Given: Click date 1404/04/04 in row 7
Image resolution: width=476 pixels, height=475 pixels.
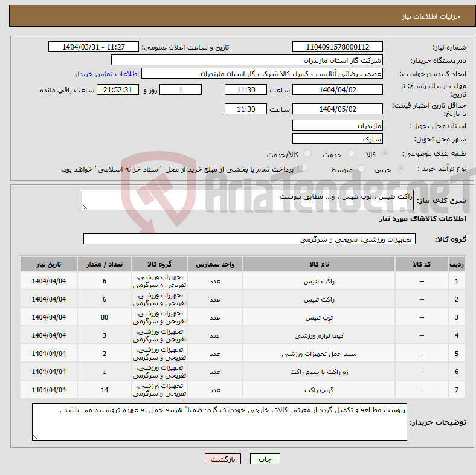Looking at the screenshot, I should tap(48, 390).
